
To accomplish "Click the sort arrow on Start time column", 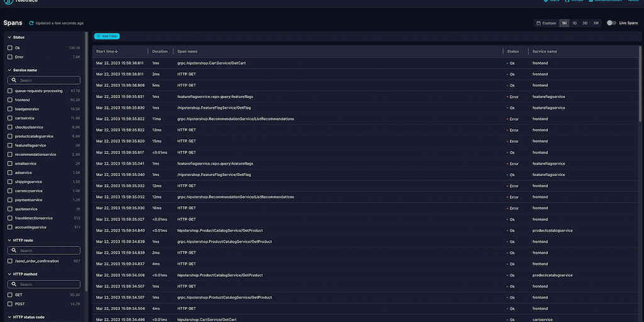I will tap(116, 52).
